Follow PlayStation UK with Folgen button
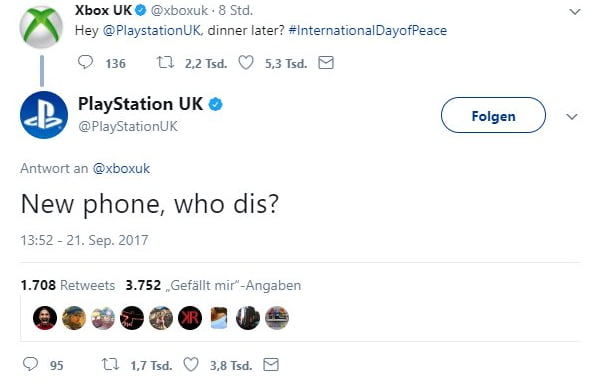The width and height of the screenshot is (602, 388). point(493,115)
